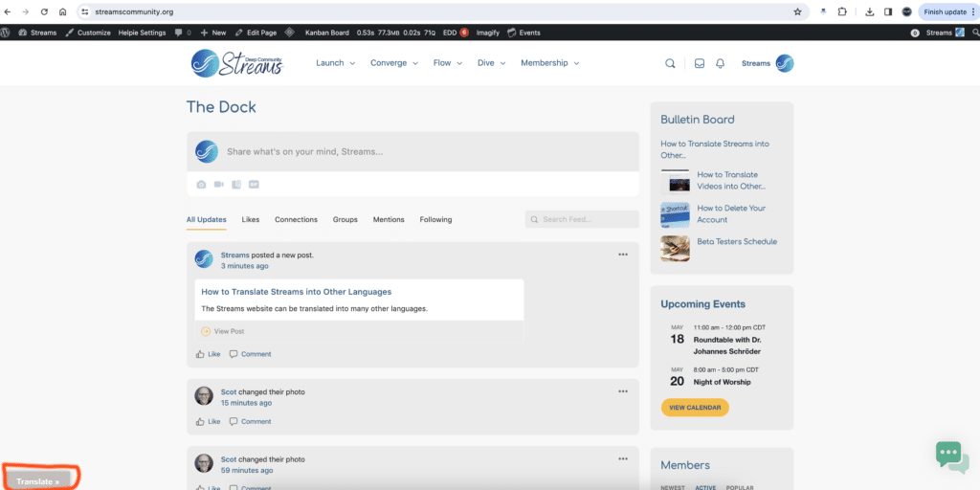The image size is (980, 490).
Task: Switch to the Mentions feed tab
Action: pyautogui.click(x=389, y=219)
